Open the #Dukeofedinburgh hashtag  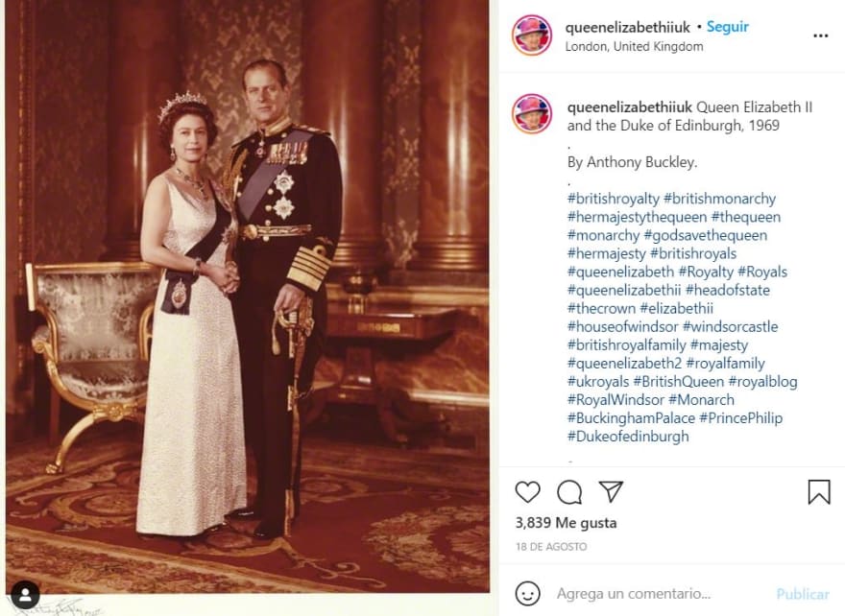click(x=628, y=437)
